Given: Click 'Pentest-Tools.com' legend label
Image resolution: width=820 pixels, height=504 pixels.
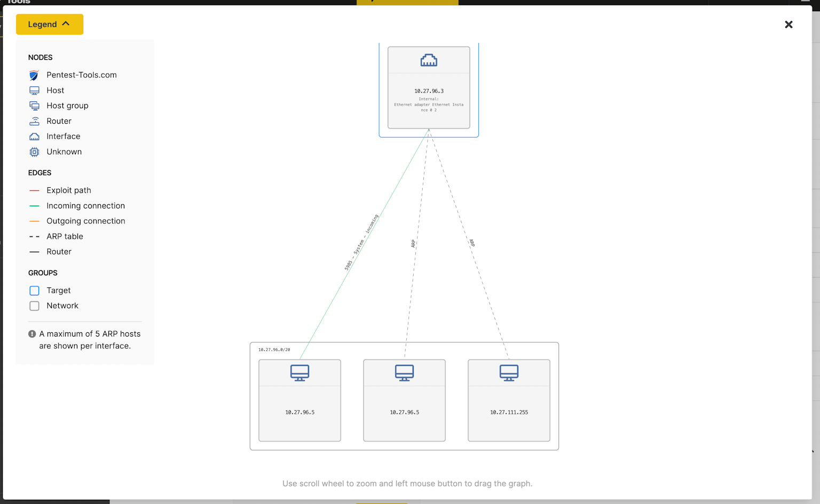Looking at the screenshot, I should tap(82, 75).
